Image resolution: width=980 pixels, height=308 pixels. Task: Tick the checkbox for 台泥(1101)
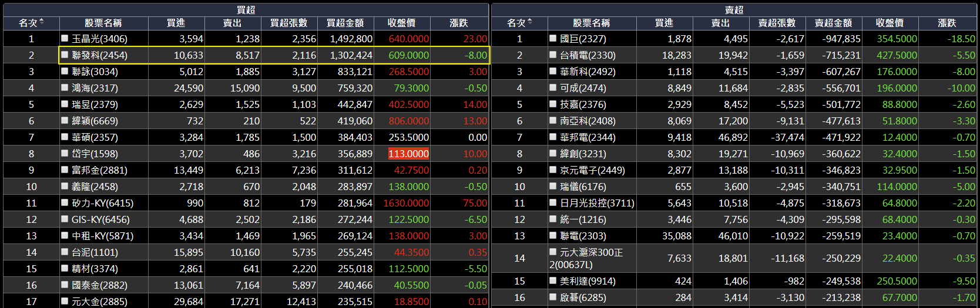[65, 252]
